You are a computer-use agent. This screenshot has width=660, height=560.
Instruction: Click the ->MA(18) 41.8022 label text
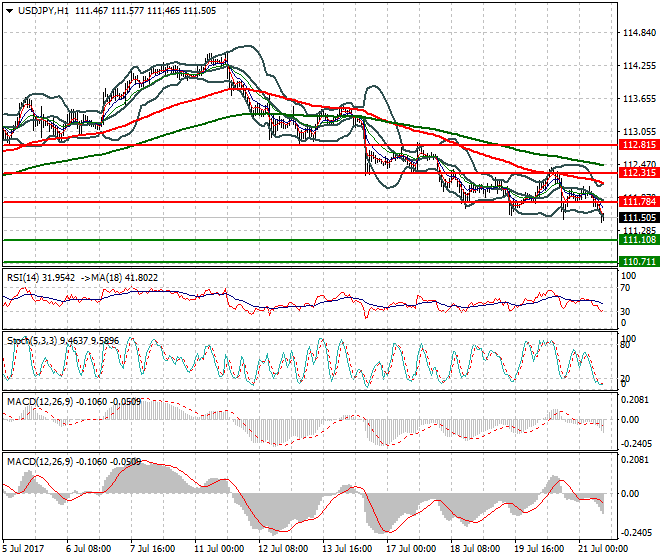(x=118, y=278)
